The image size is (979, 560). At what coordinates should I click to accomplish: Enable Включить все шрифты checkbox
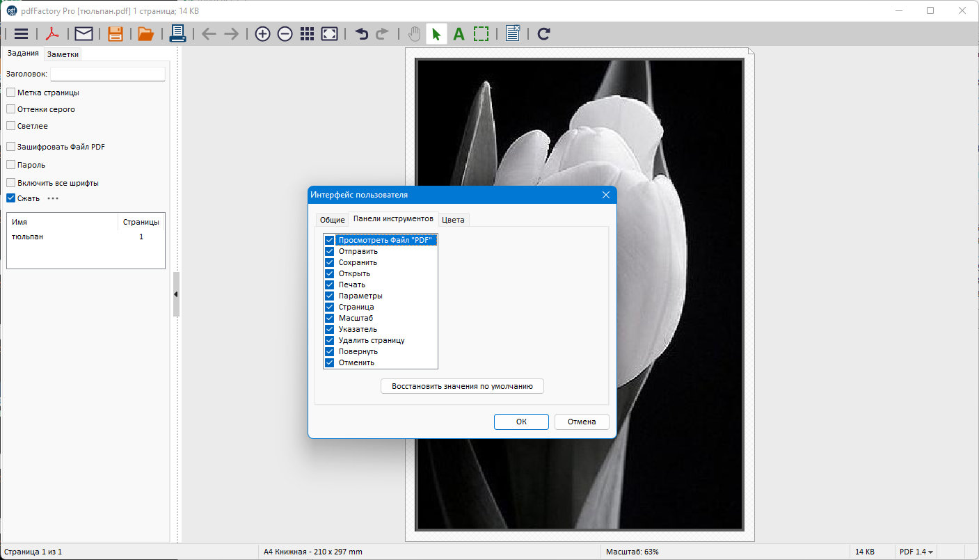10,183
